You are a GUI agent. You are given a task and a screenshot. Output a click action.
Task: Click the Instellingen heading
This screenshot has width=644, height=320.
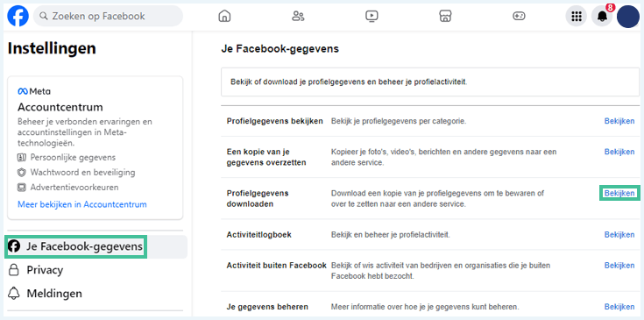(x=52, y=48)
